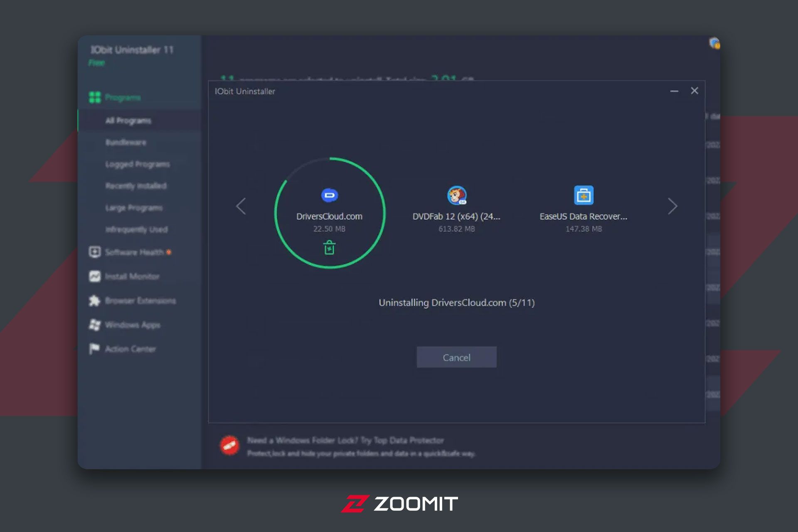The width and height of the screenshot is (798, 532).
Task: Click the EaseUS Data Recover... program name
Action: click(584, 217)
